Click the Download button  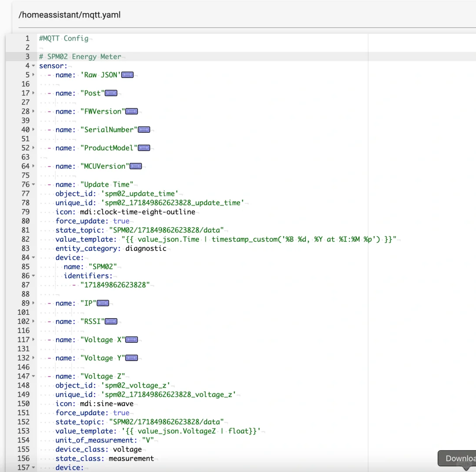coord(458,458)
